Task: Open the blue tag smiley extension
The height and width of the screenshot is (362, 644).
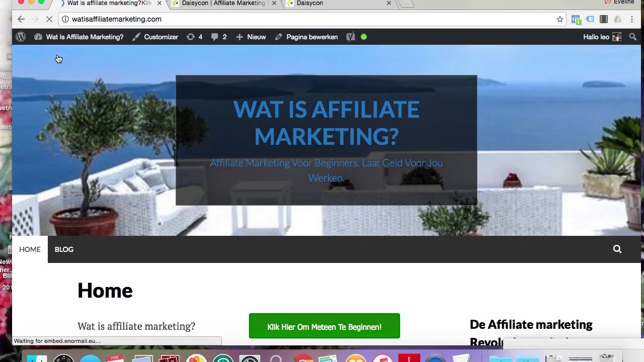Action: tap(590, 19)
